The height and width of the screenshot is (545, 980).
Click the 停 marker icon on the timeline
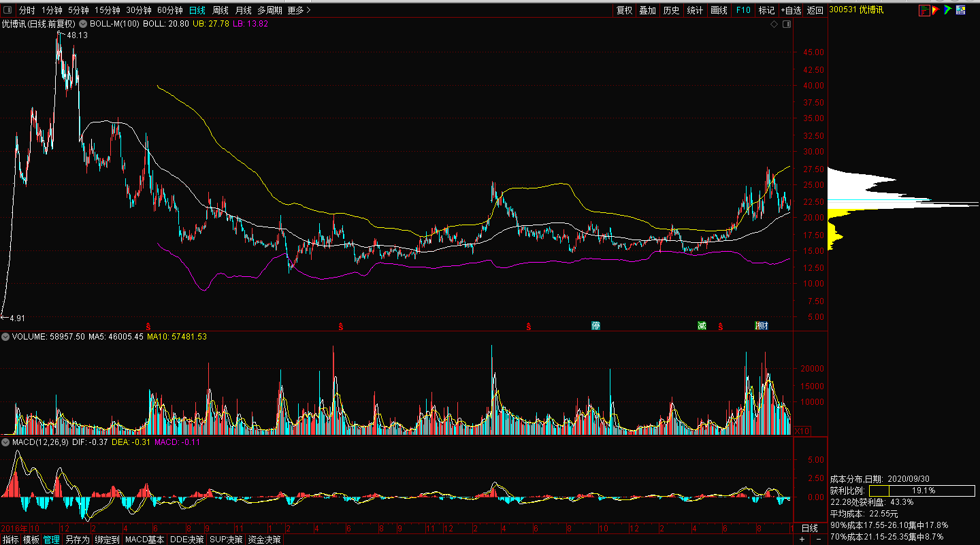(x=596, y=326)
